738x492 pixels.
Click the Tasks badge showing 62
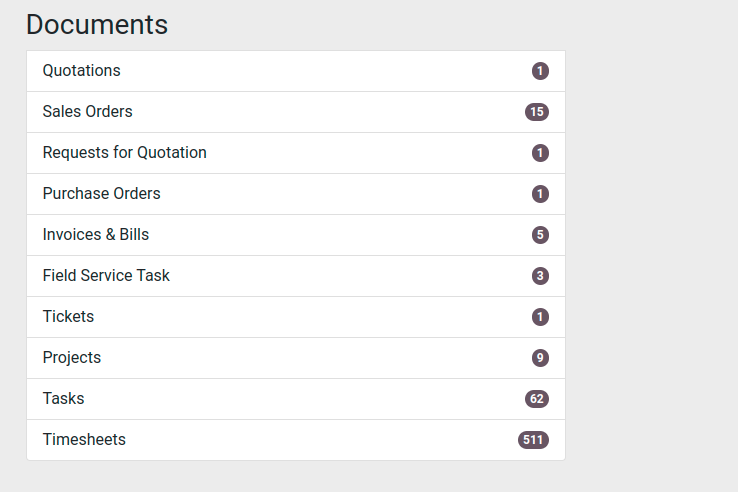click(537, 399)
